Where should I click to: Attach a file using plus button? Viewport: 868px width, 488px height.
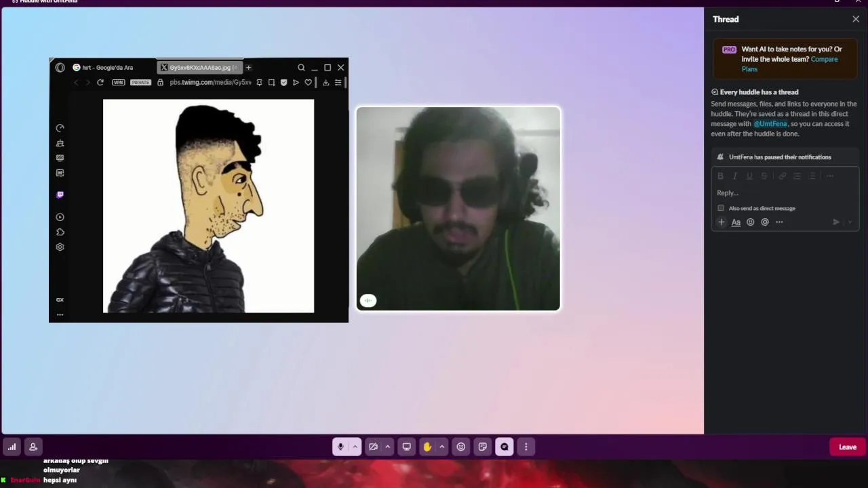point(722,222)
